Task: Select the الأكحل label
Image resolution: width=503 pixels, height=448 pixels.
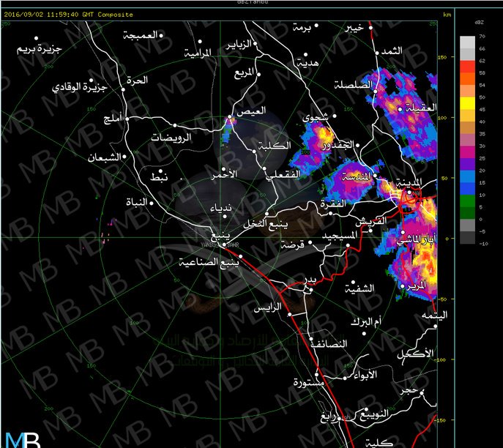Action: point(415,354)
